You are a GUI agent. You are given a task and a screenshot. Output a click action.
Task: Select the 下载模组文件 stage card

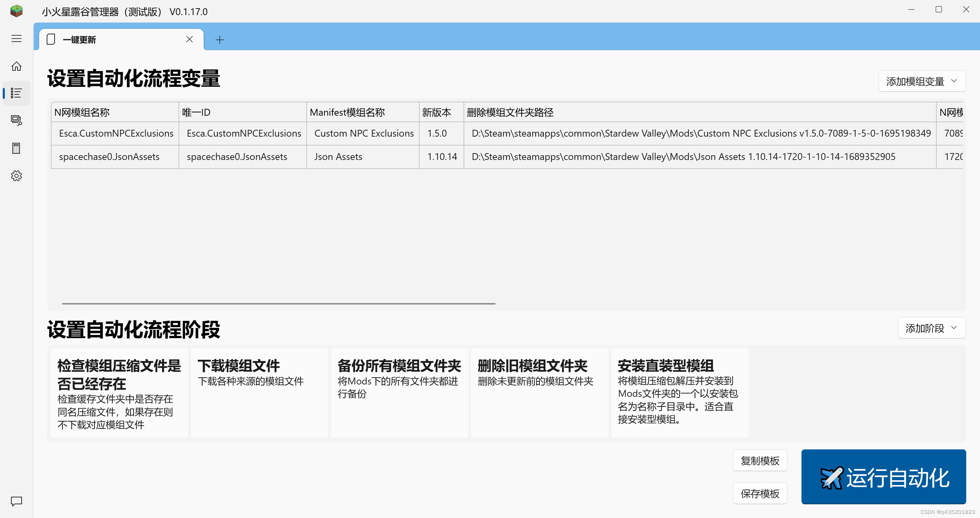pyautogui.click(x=259, y=393)
